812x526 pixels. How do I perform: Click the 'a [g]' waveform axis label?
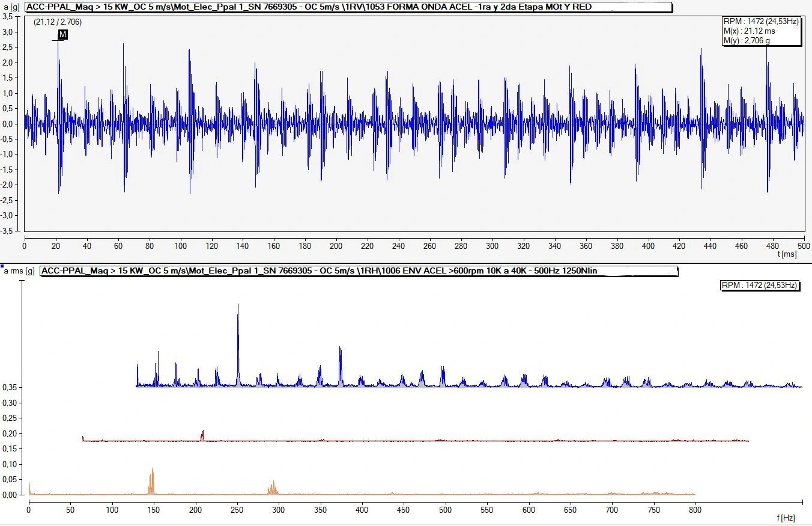11,7
